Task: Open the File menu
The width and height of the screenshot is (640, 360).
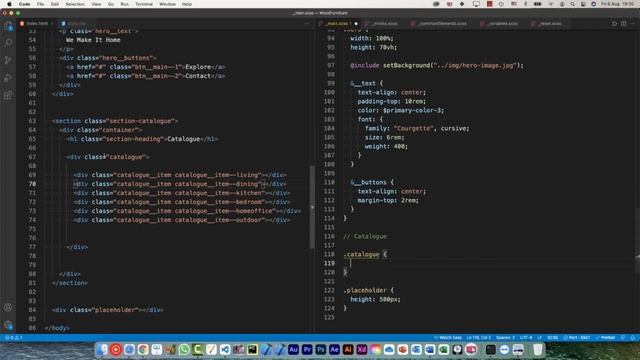Action: [x=40, y=4]
